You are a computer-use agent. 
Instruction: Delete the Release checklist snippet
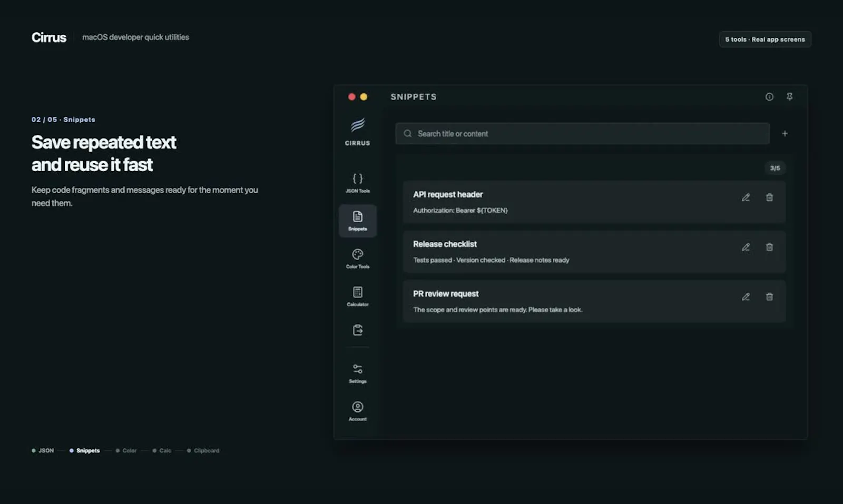pos(769,247)
